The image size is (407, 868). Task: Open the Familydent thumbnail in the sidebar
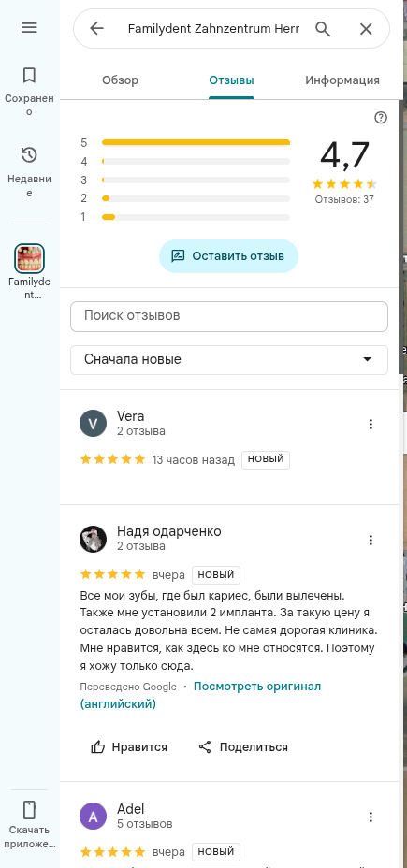[29, 258]
